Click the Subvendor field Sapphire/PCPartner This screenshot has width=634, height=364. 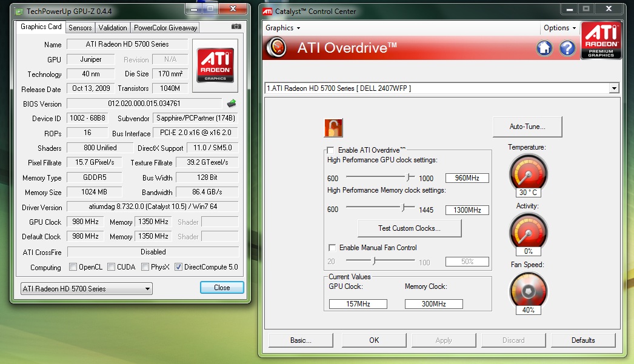coord(196,118)
